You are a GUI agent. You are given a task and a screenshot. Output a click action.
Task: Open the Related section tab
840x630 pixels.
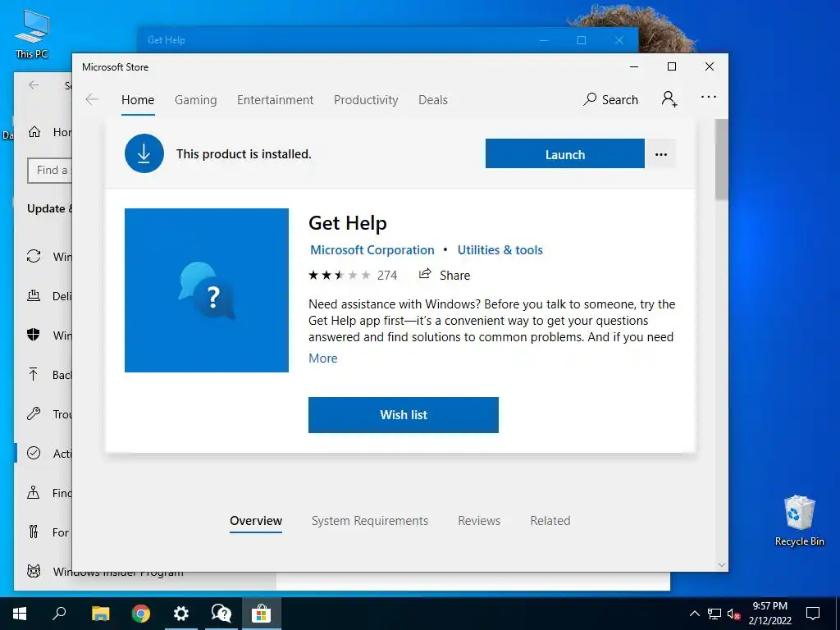click(x=550, y=521)
